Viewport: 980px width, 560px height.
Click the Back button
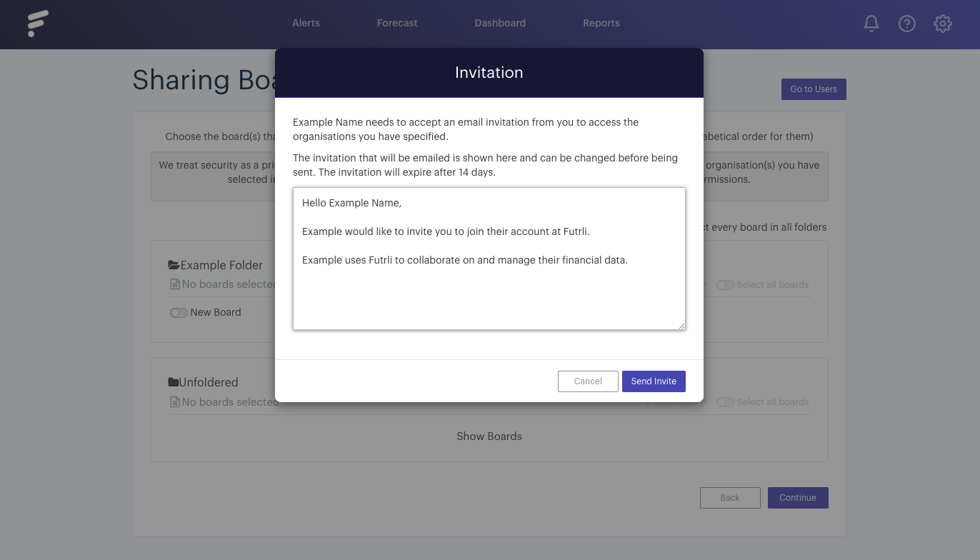730,498
